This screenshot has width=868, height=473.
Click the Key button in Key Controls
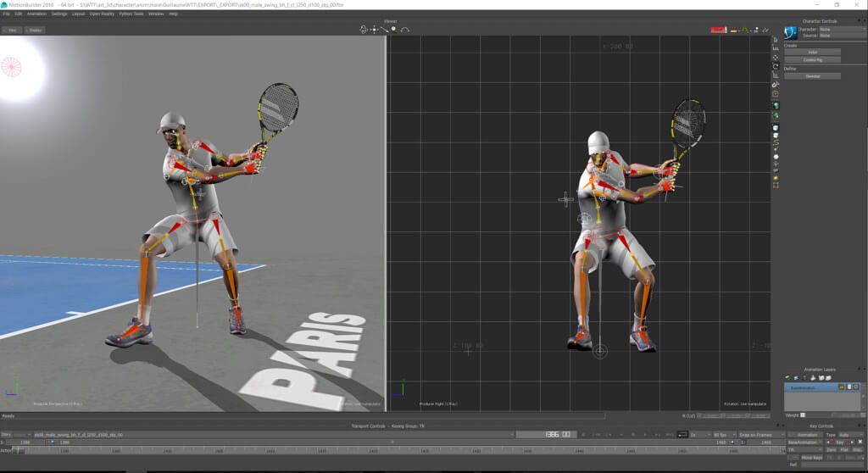840,442
